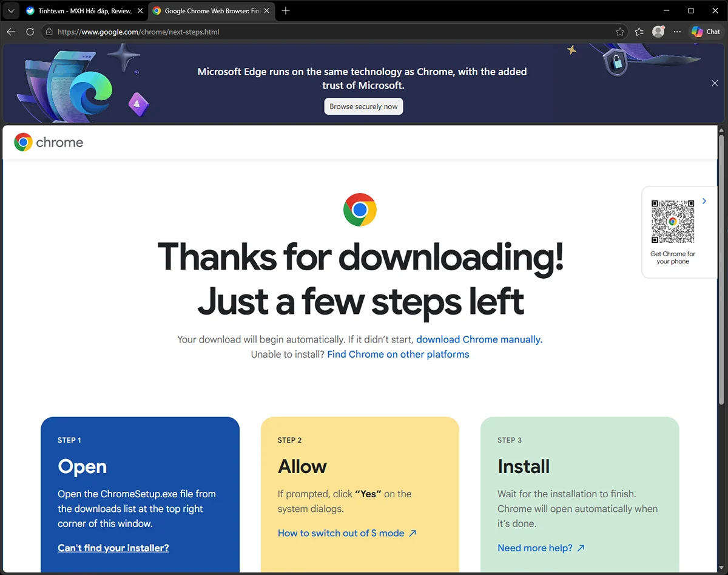Open the Favorites list icon

(x=639, y=32)
